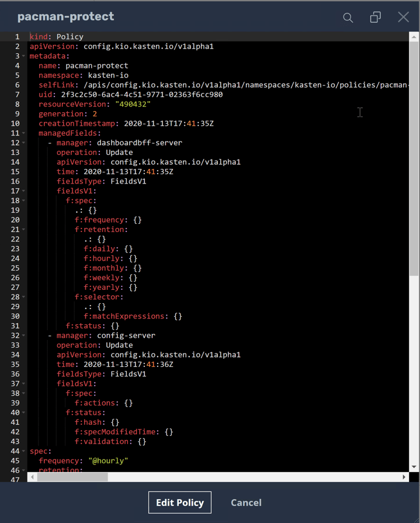Click the copy YAML icon

pos(376,18)
